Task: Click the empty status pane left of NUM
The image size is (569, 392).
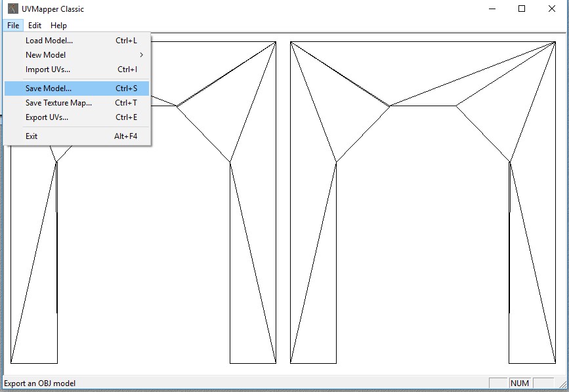Action: (498, 383)
